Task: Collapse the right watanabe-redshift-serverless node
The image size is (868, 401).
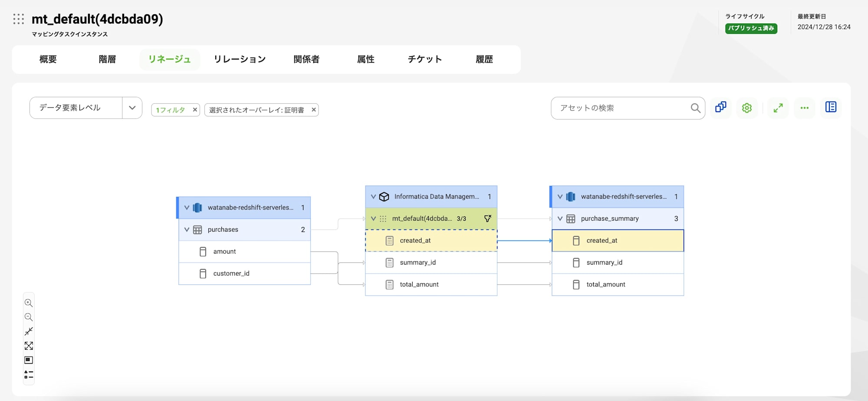Action: point(560,197)
